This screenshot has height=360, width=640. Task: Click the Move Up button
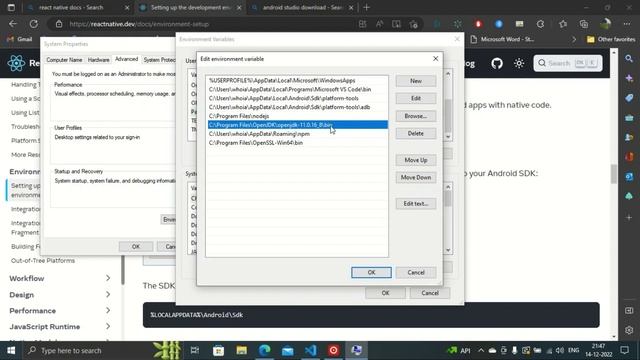pyautogui.click(x=416, y=160)
